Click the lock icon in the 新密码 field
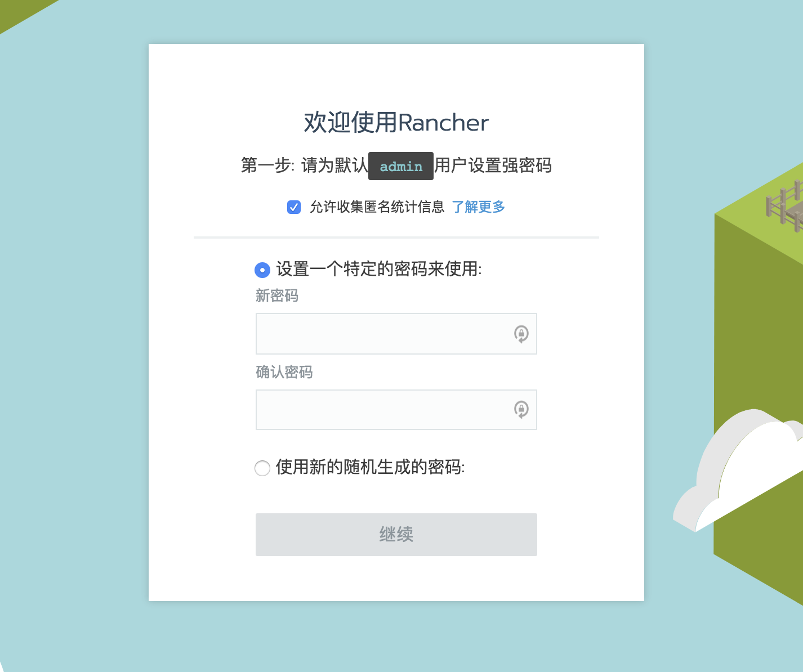803x672 pixels. [521, 334]
